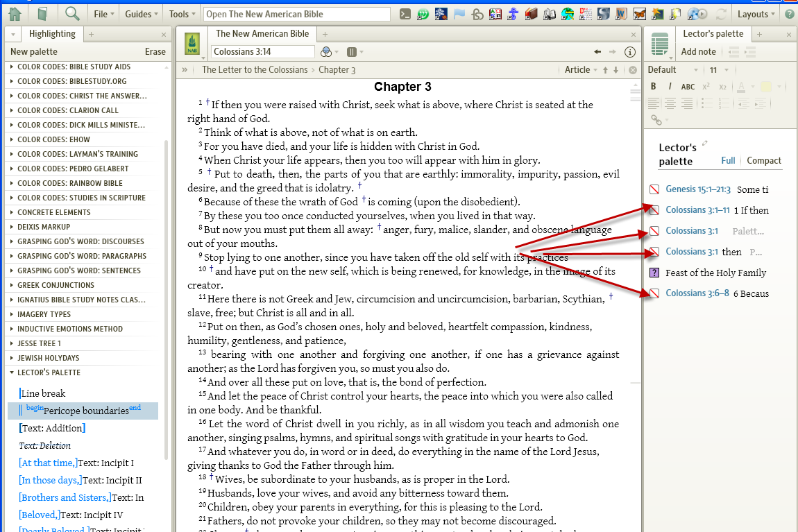Open the File menu
The width and height of the screenshot is (798, 532).
click(x=103, y=15)
